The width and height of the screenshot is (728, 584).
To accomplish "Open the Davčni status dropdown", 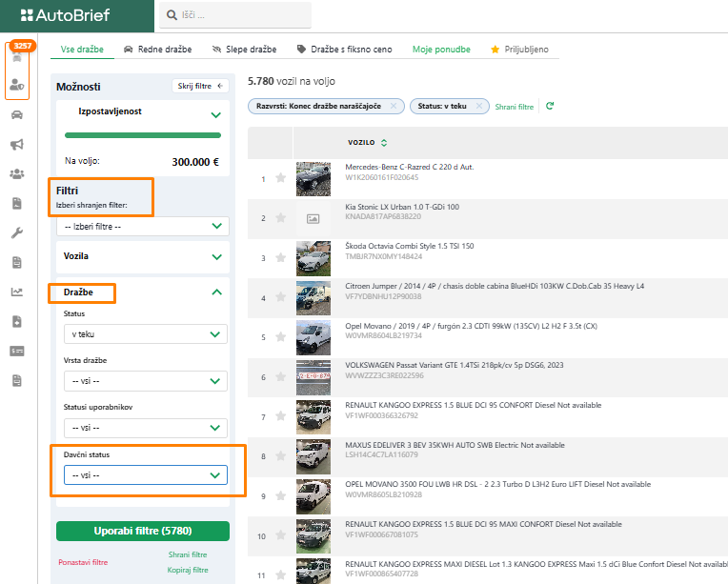I will 145,475.
